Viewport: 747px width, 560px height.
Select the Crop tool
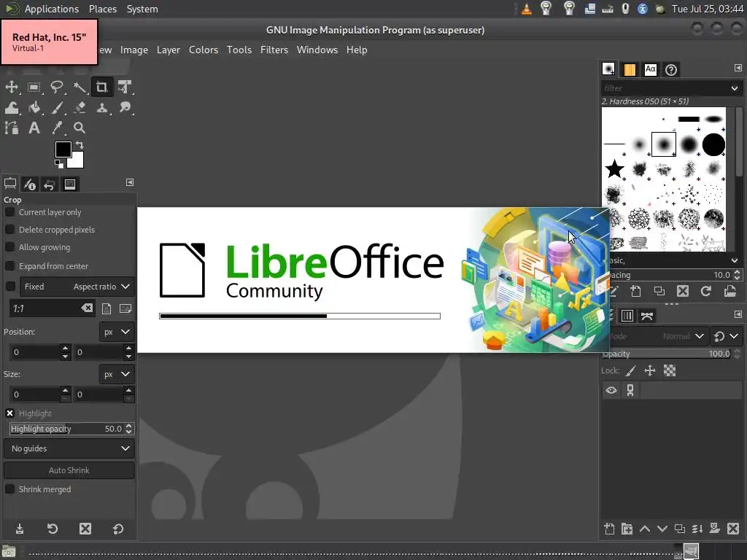click(102, 87)
